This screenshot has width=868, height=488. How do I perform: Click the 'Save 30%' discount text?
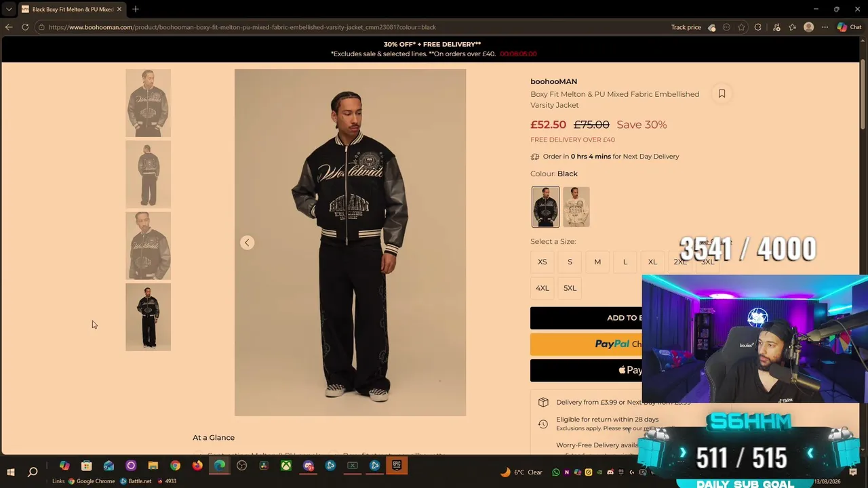click(x=642, y=125)
